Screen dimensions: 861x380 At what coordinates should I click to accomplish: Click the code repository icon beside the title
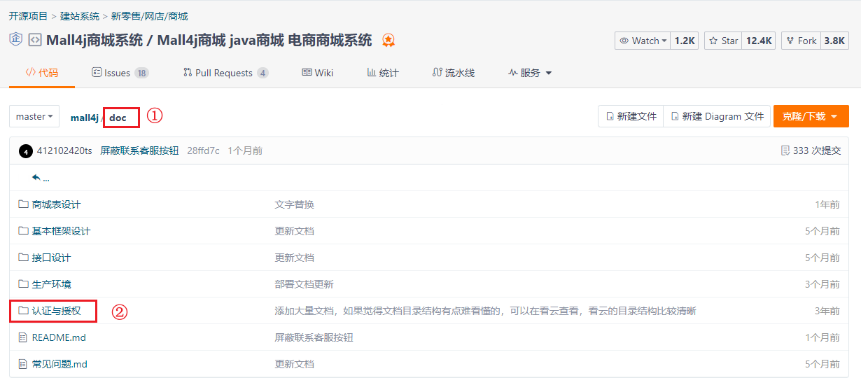click(x=34, y=40)
